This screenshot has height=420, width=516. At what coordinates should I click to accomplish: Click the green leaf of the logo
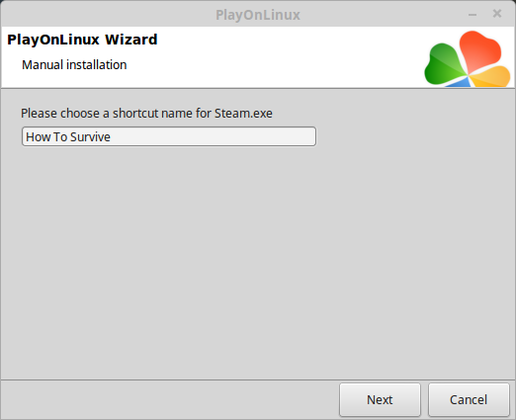[x=443, y=65]
